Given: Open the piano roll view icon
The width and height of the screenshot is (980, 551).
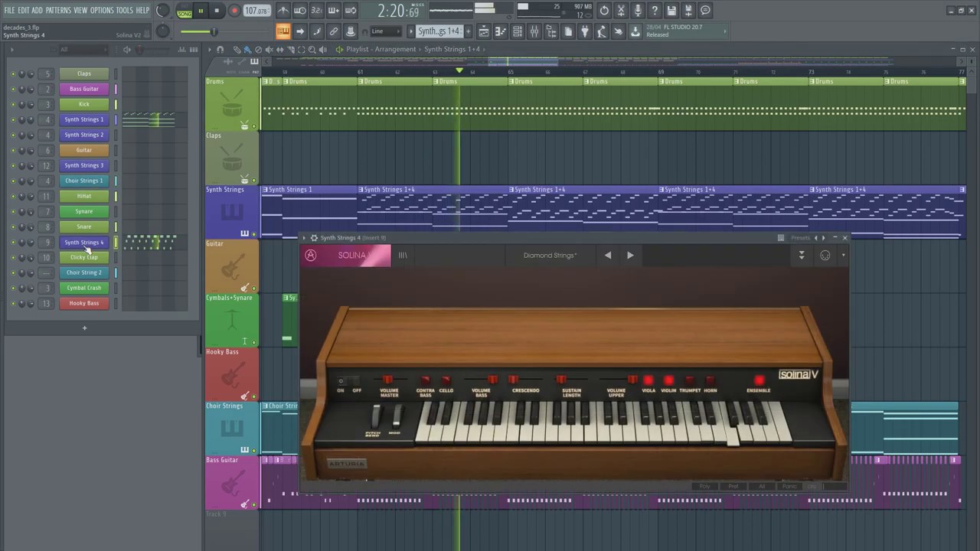Looking at the screenshot, I should (x=501, y=31).
